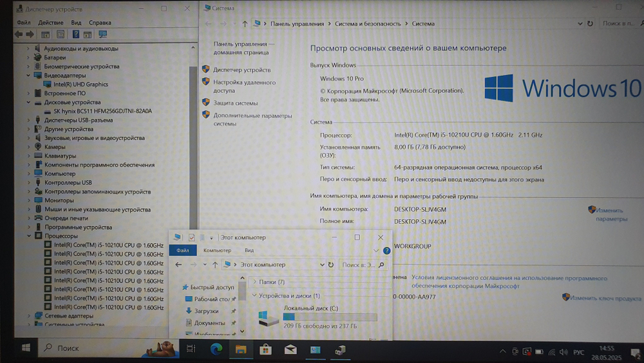Click Изменить параметры link
The image size is (644, 363).
(x=612, y=215)
